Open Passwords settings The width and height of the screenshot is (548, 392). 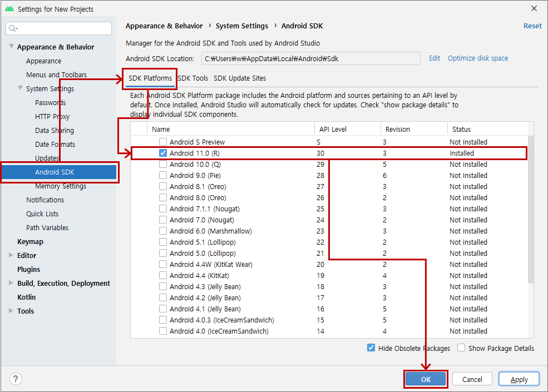coord(50,103)
